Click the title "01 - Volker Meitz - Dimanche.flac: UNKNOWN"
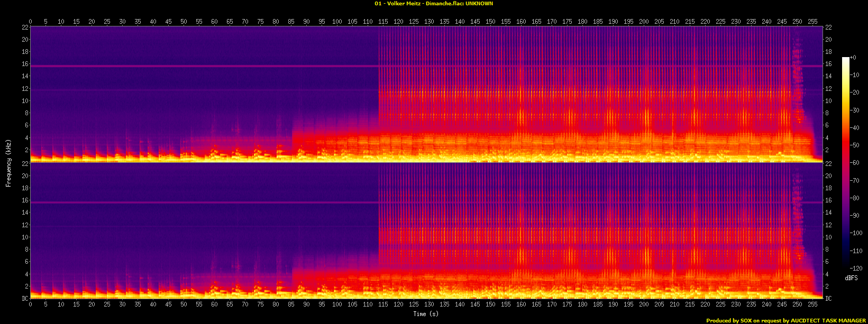The width and height of the screenshot is (868, 324). point(433,4)
